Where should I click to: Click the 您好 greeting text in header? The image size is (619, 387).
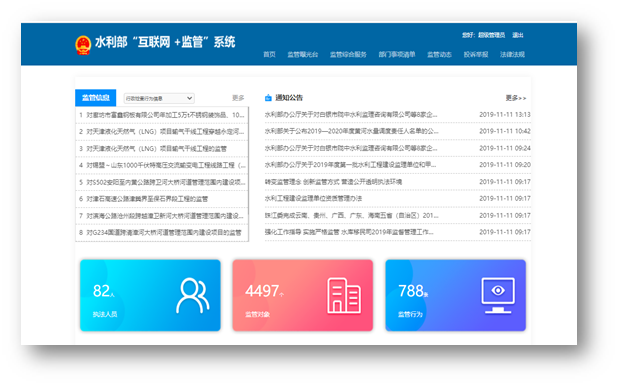pyautogui.click(x=469, y=35)
